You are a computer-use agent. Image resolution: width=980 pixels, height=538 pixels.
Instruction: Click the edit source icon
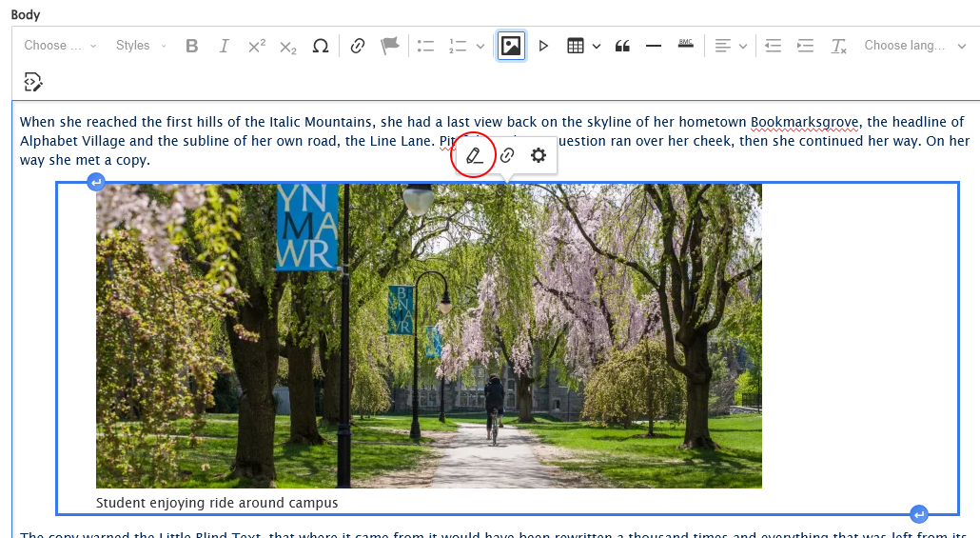(x=32, y=82)
